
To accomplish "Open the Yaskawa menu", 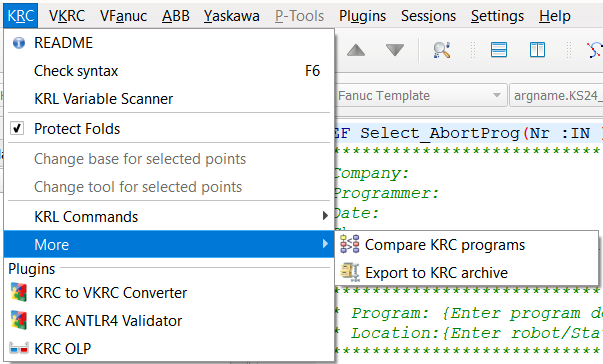I will [x=232, y=16].
